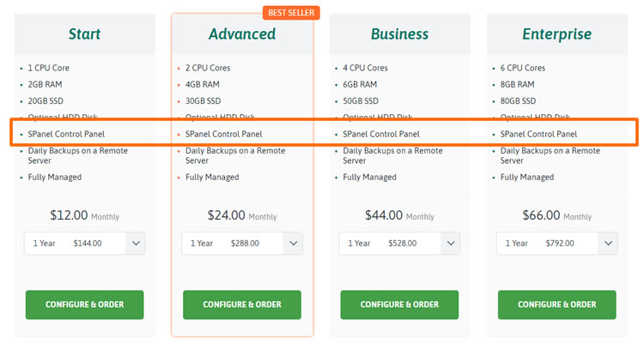The image size is (644, 350).
Task: Select the Best Seller badge
Action: pos(291,13)
